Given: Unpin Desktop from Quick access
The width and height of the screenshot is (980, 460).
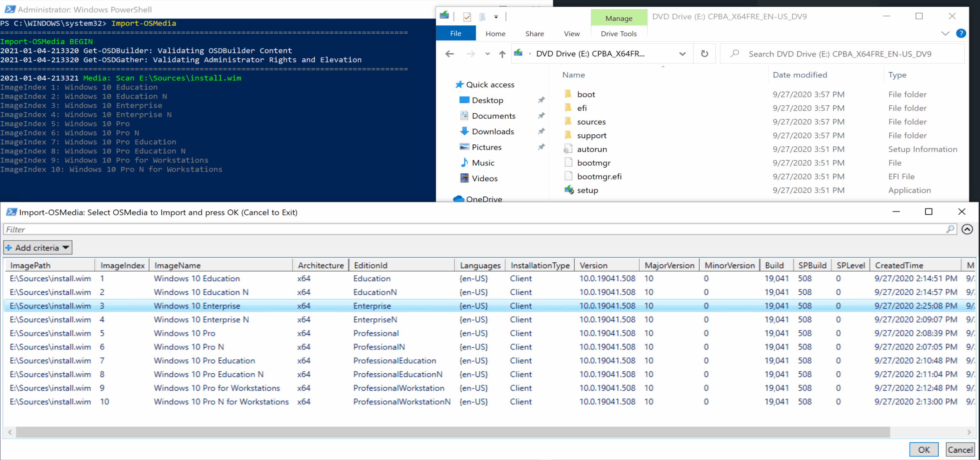Looking at the screenshot, I should pyautogui.click(x=541, y=100).
